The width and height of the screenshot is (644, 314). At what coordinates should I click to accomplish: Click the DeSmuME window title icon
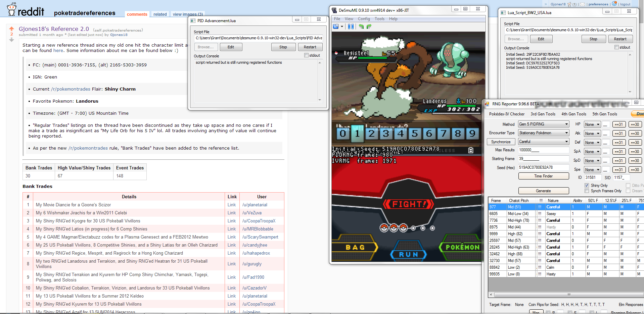(x=334, y=10)
